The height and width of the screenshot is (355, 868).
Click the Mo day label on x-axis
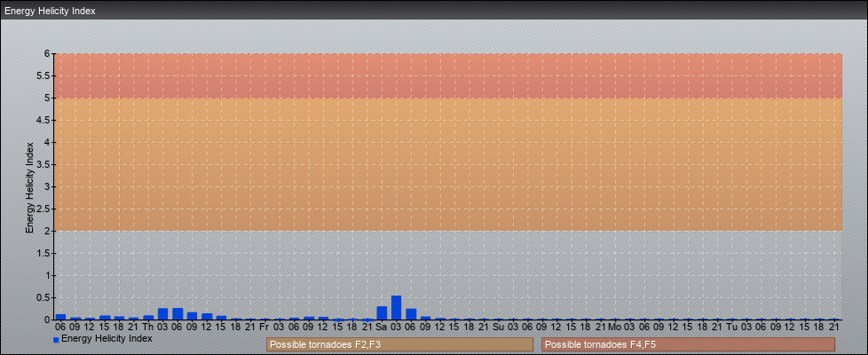pos(614,327)
